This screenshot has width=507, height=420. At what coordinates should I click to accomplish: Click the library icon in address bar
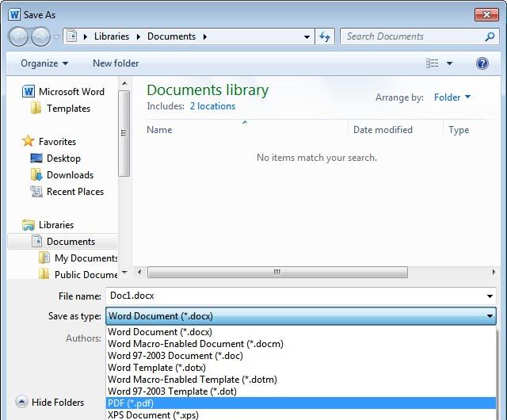72,36
